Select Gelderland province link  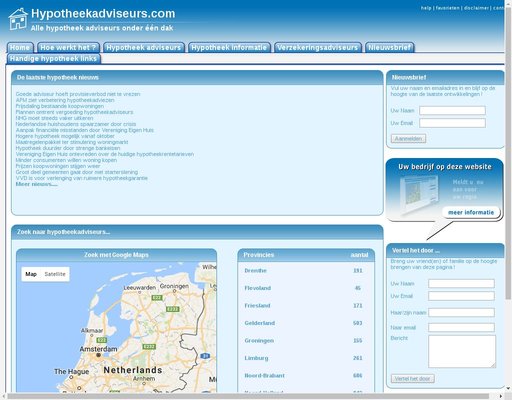point(260,323)
